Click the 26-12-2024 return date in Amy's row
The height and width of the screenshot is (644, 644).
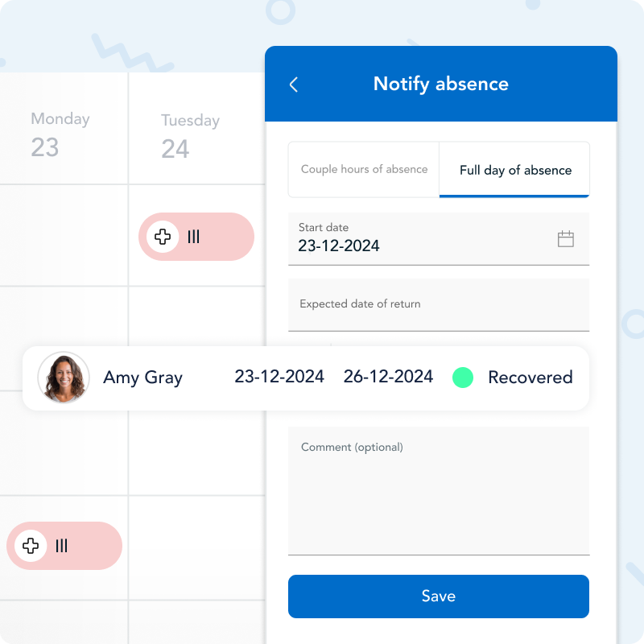(388, 377)
